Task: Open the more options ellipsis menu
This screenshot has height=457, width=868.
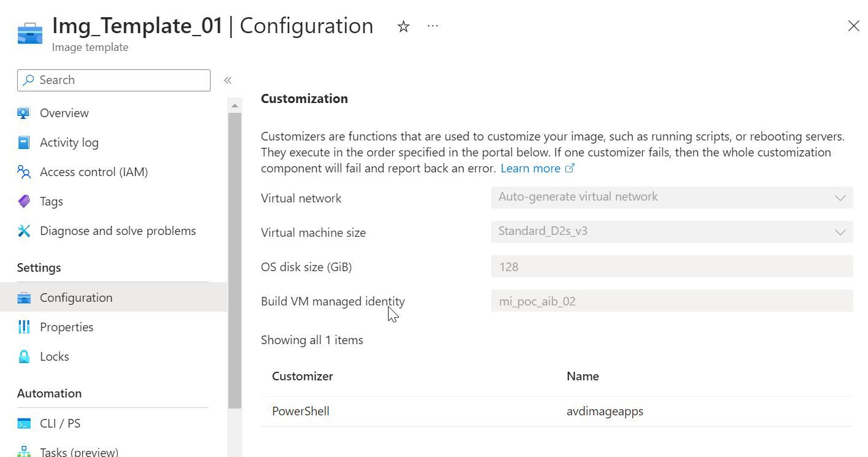Action: pyautogui.click(x=433, y=26)
